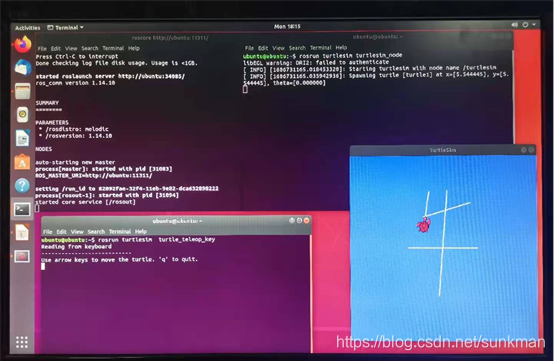Viewport: 555px width, 361px height.
Task: Open Help menu in turtlesim_node terminal
Action: [341, 47]
